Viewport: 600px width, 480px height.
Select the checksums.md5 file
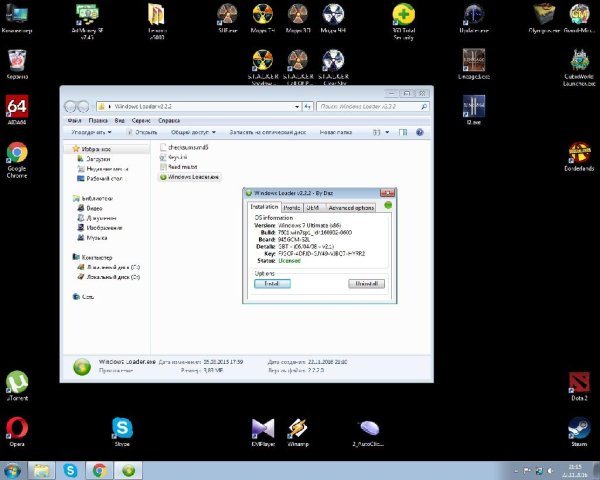point(184,147)
